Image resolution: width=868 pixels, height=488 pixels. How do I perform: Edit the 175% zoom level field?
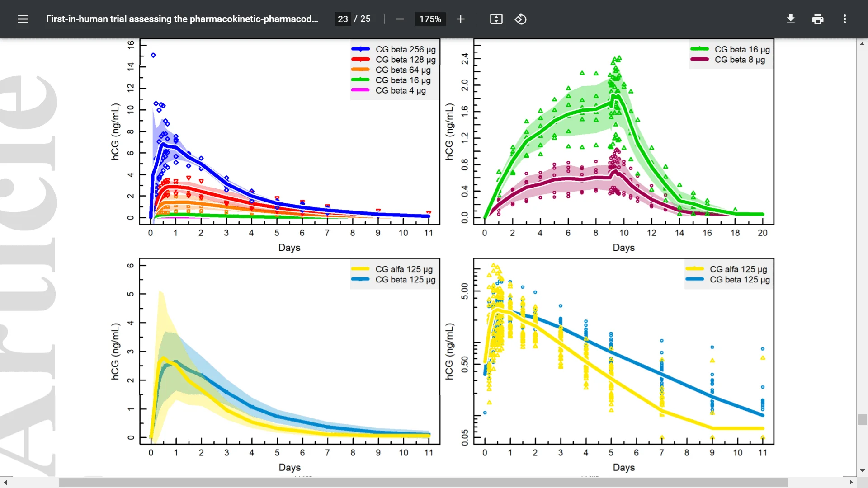point(430,19)
